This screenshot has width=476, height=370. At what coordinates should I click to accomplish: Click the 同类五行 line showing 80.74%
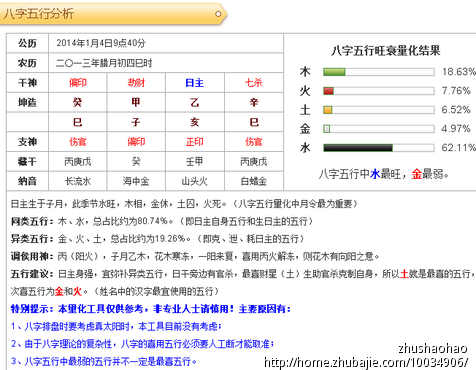point(162,221)
